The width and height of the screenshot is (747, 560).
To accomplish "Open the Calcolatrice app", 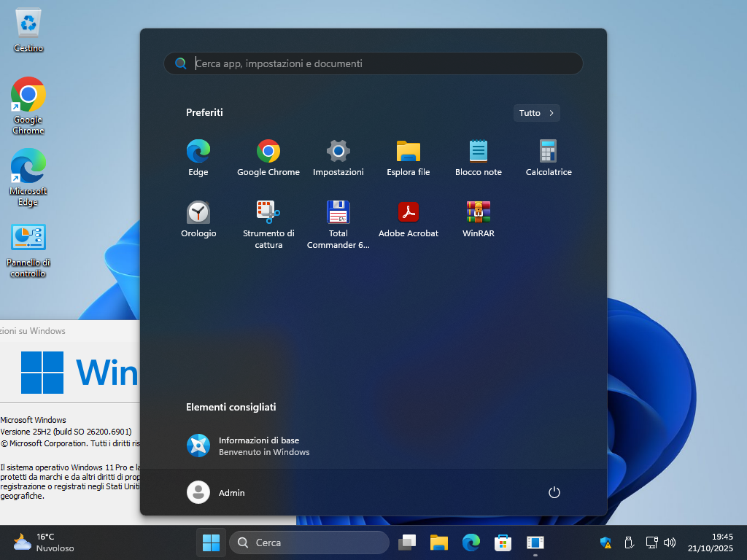I will tap(549, 158).
